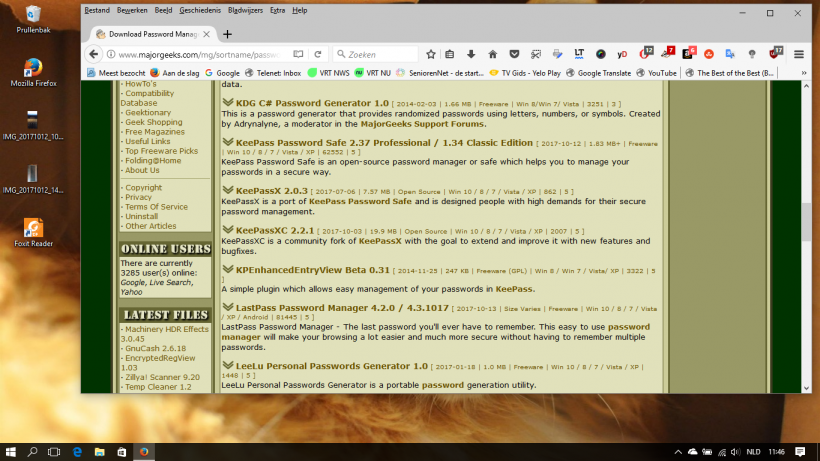Open LastPass Password Manager 4.2.0 link
The image size is (820, 461).
[x=342, y=308]
